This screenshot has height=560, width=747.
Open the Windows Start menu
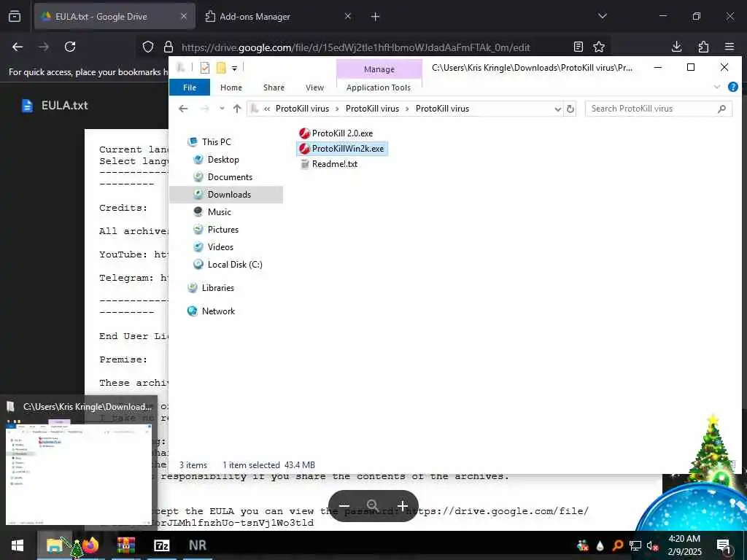18,545
